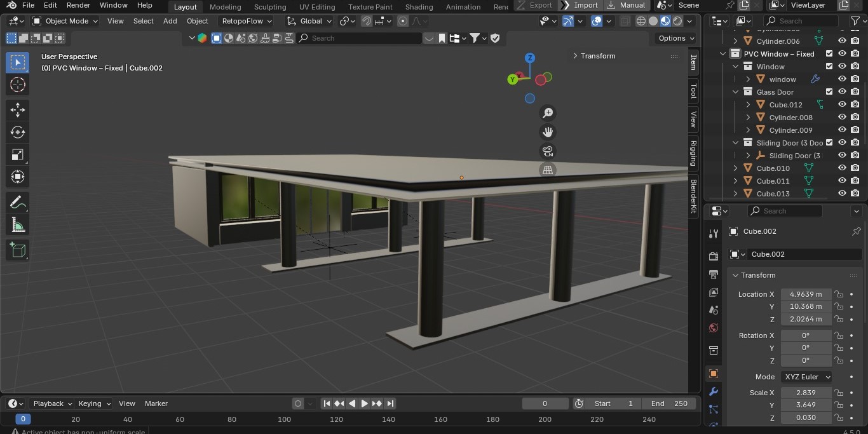Open the Render menu
Viewport: 868px width, 434px height.
[x=78, y=5]
